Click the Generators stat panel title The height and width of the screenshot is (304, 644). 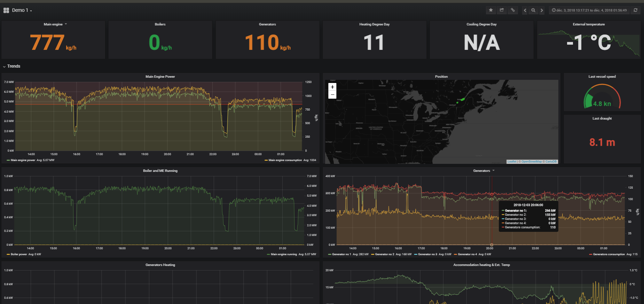267,24
